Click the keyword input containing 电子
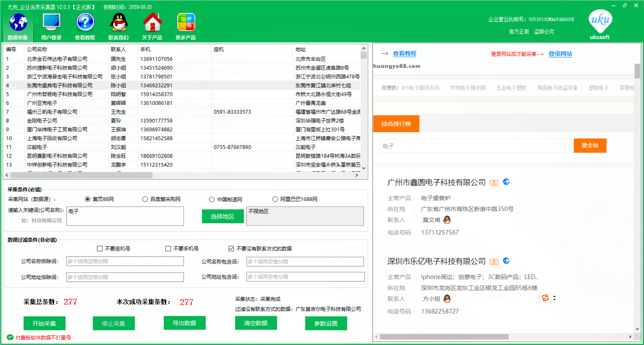644x345 pixels. tap(125, 216)
